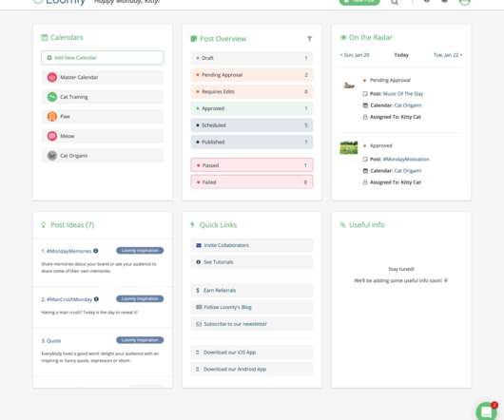504x420 pixels.
Task: Open the Cat Origami calendar row
Action: (x=102, y=156)
